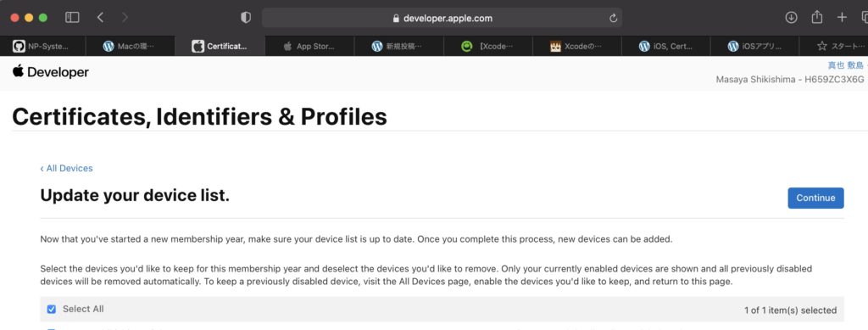Close the Safari window with red button
Image resolution: width=868 pixels, height=330 pixels.
click(15, 18)
